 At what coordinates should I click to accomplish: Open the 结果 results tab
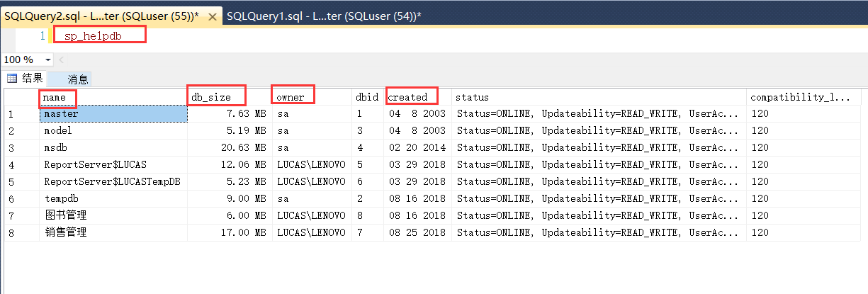click(25, 79)
